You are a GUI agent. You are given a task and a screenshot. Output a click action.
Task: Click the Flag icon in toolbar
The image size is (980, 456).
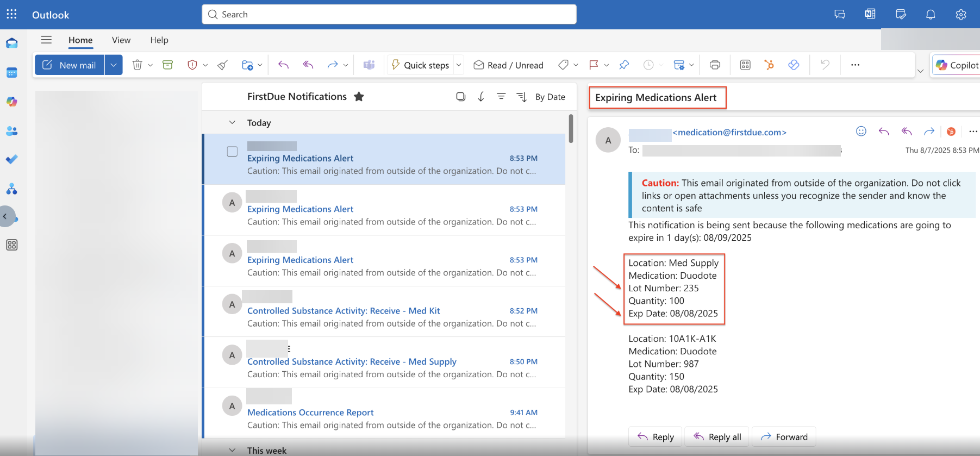(594, 65)
